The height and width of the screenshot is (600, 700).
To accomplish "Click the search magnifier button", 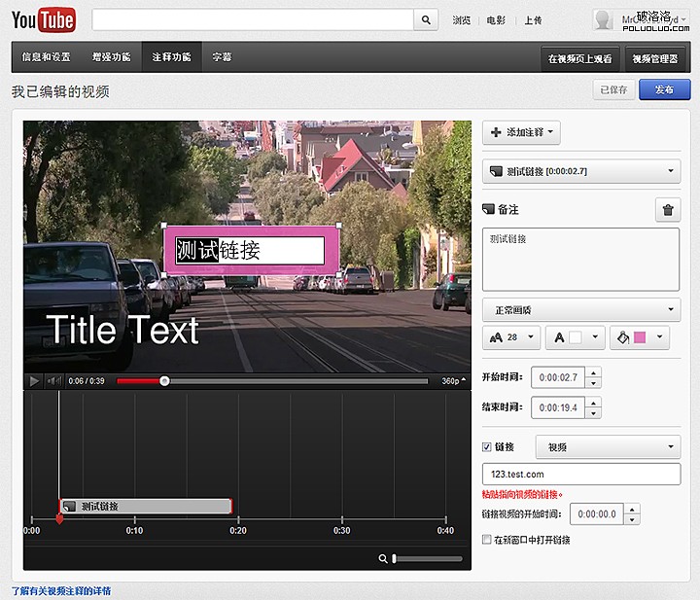I will pyautogui.click(x=426, y=19).
